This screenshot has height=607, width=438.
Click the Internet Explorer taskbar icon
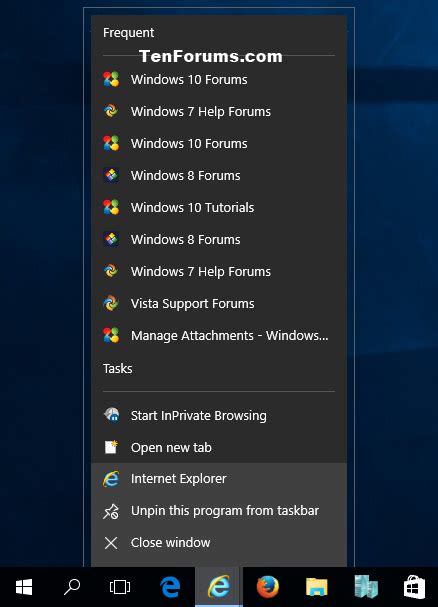click(219, 587)
